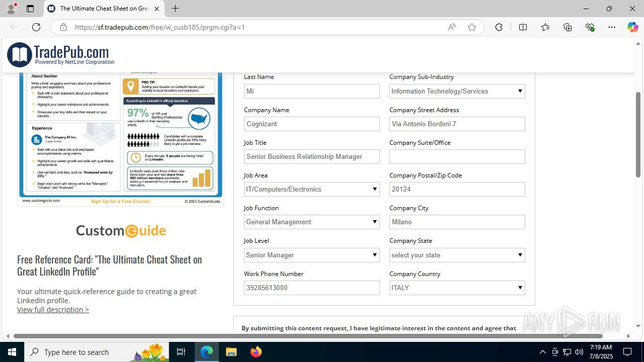The height and width of the screenshot is (362, 644).
Task: Click the Company Postal/Zip Code field
Action: point(457,189)
